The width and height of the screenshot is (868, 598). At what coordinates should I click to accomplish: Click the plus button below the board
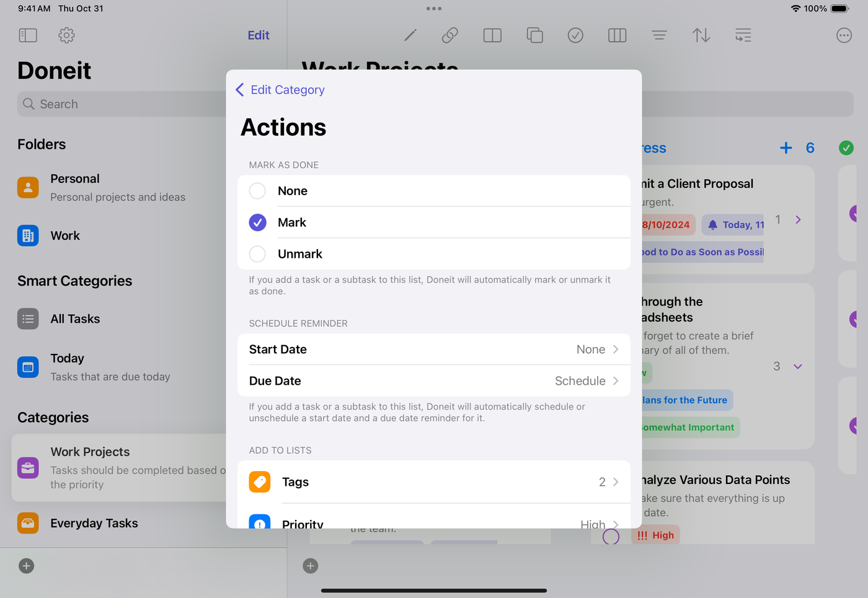311,566
